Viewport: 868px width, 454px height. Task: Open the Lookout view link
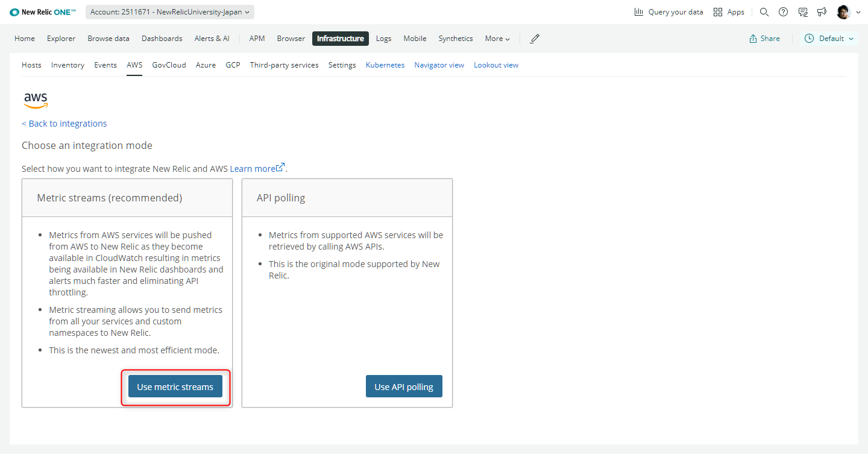(496, 65)
